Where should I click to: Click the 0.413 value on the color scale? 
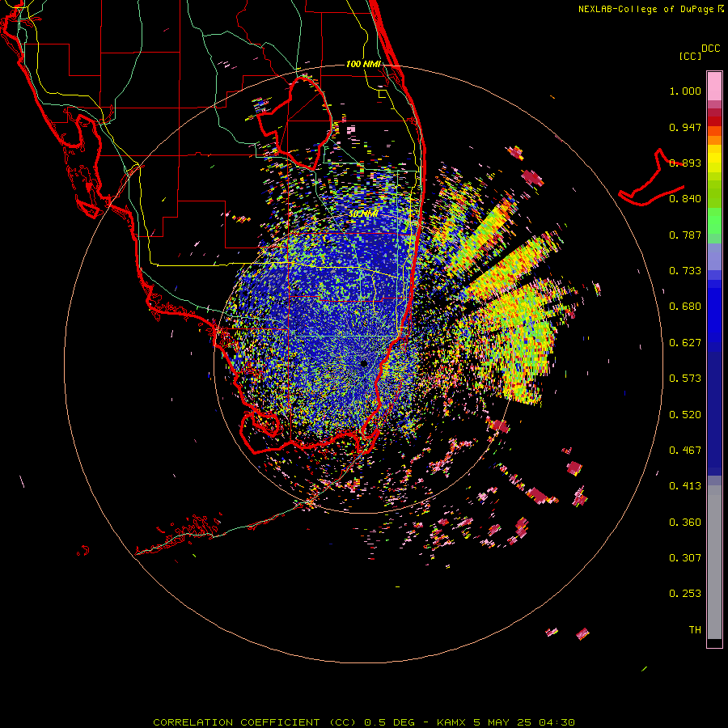click(685, 486)
